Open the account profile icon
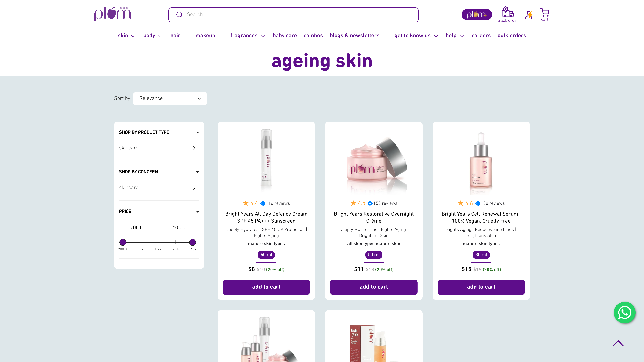 pyautogui.click(x=528, y=15)
